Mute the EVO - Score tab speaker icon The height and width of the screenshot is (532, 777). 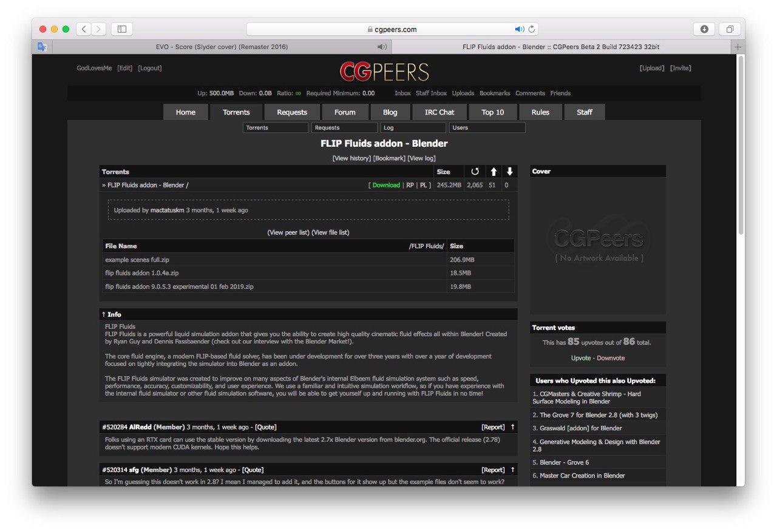coord(381,47)
